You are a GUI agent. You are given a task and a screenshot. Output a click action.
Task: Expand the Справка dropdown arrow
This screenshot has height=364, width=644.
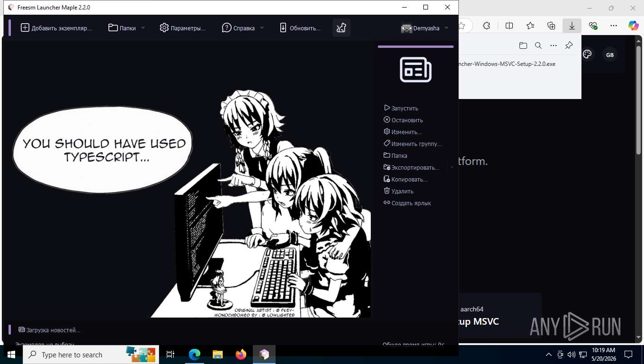[262, 28]
